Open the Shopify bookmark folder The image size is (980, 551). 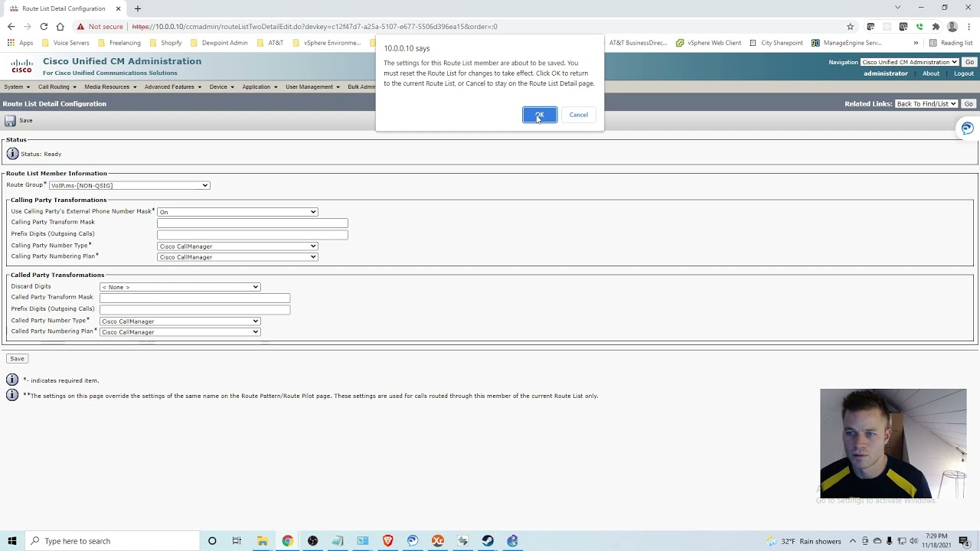(166, 43)
